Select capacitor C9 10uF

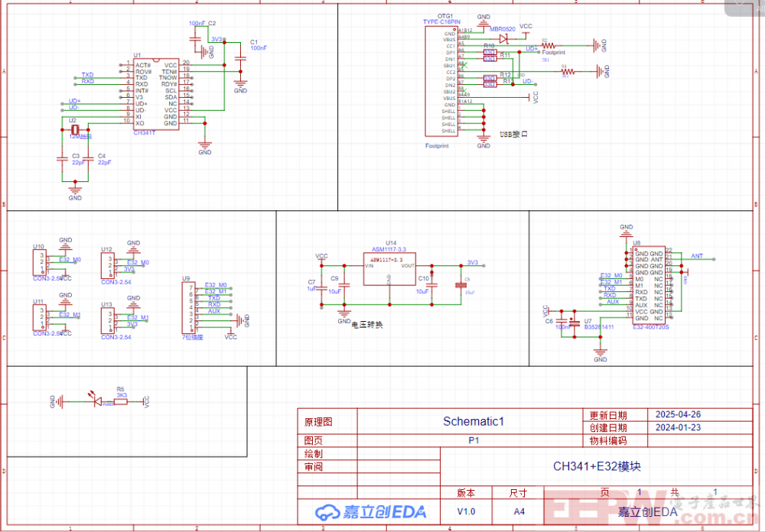coord(344,285)
